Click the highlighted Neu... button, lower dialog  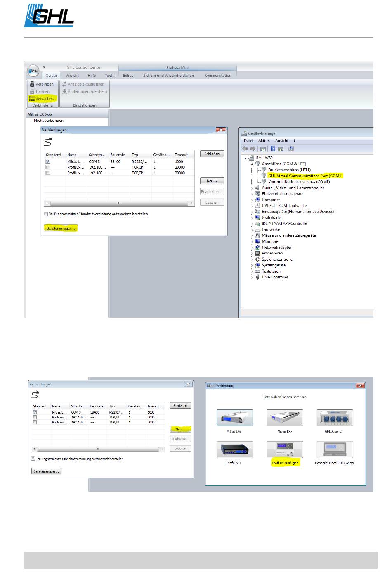point(180,429)
